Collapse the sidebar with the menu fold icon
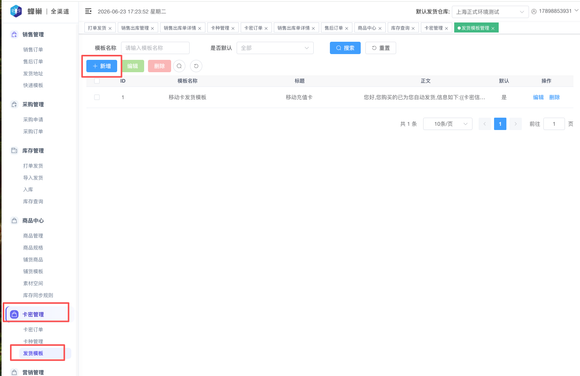The height and width of the screenshot is (376, 580). 88,11
